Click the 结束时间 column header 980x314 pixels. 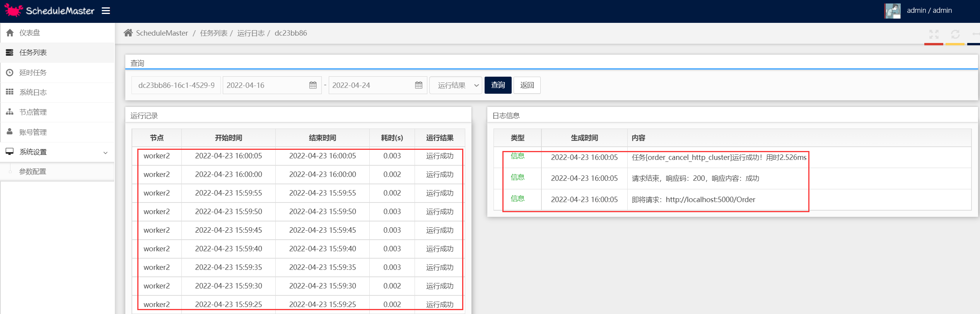pos(323,138)
